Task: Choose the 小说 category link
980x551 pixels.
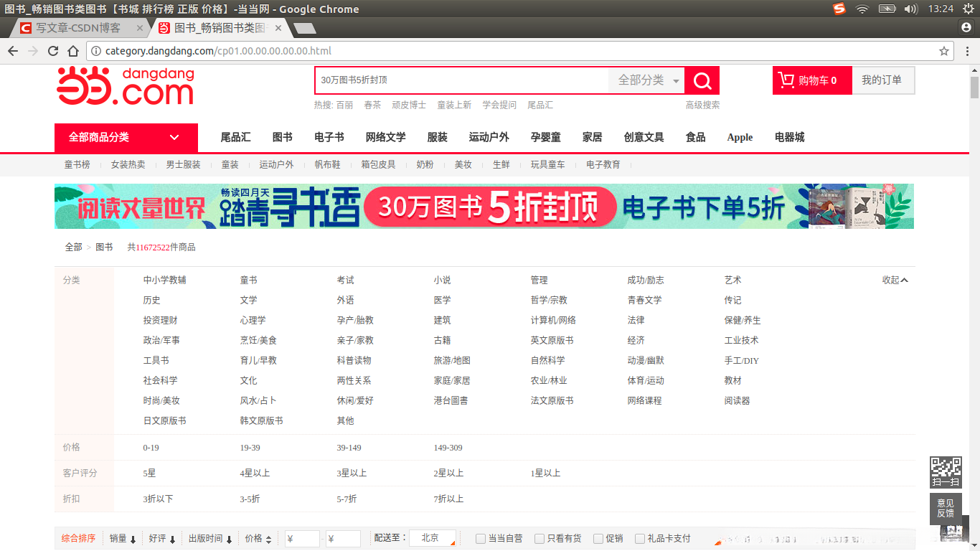Action: [x=442, y=281]
